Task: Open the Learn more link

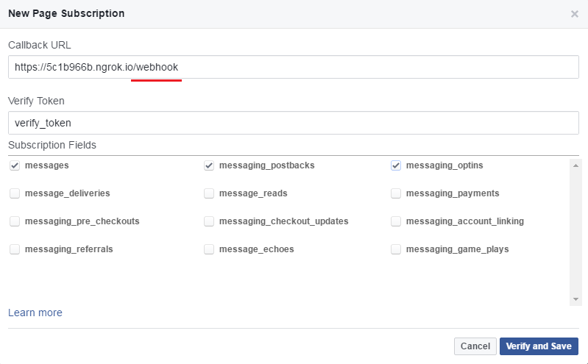Action: [x=35, y=313]
